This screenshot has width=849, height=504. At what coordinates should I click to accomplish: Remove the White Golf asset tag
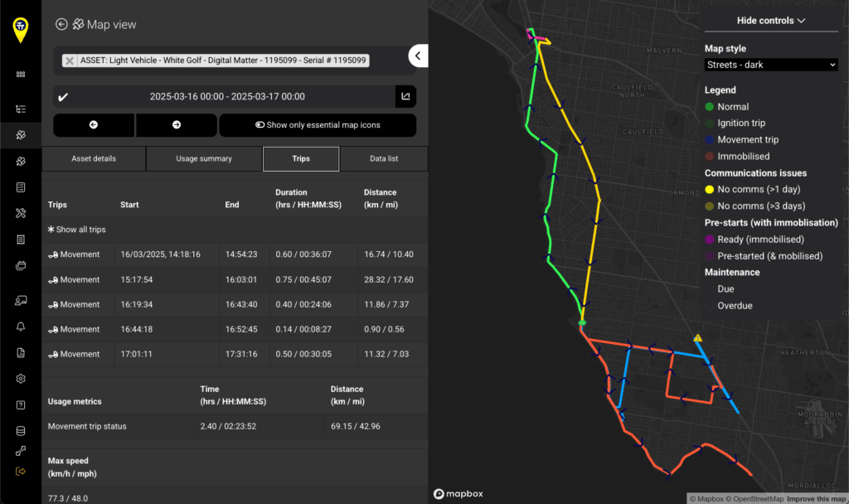[70, 61]
